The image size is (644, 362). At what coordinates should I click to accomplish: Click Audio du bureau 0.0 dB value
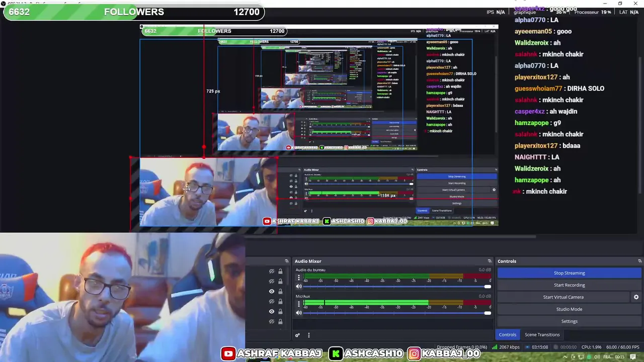click(x=485, y=270)
